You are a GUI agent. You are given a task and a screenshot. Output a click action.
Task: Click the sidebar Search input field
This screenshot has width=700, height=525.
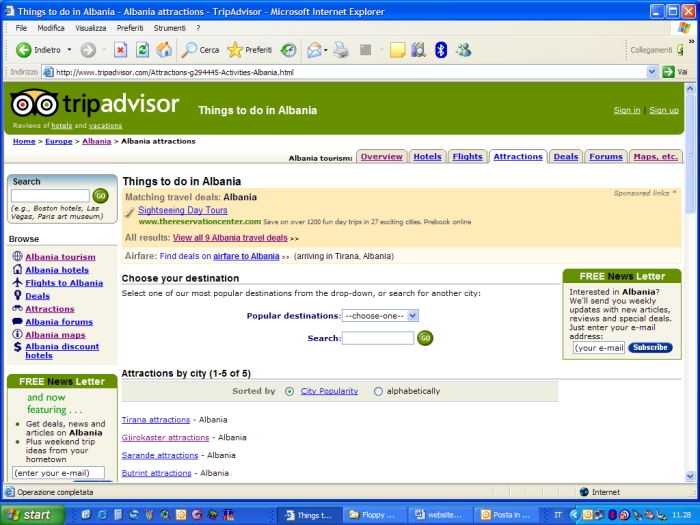(50, 196)
